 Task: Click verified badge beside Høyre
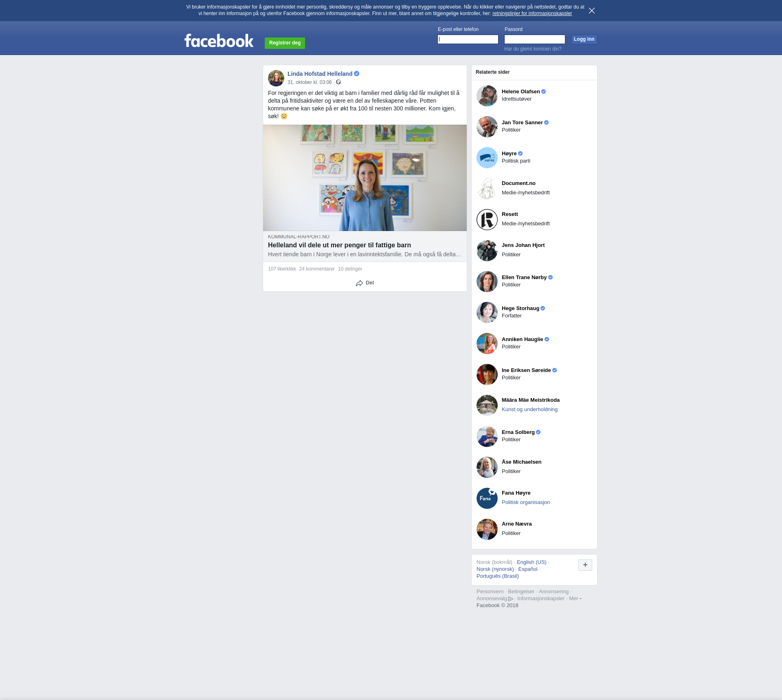tap(521, 154)
